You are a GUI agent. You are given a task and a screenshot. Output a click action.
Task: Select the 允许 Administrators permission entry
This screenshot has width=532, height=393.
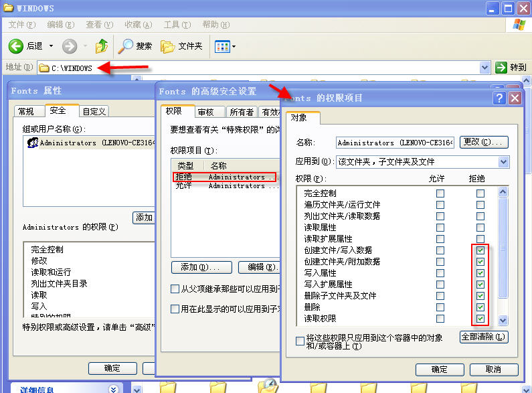coord(226,185)
